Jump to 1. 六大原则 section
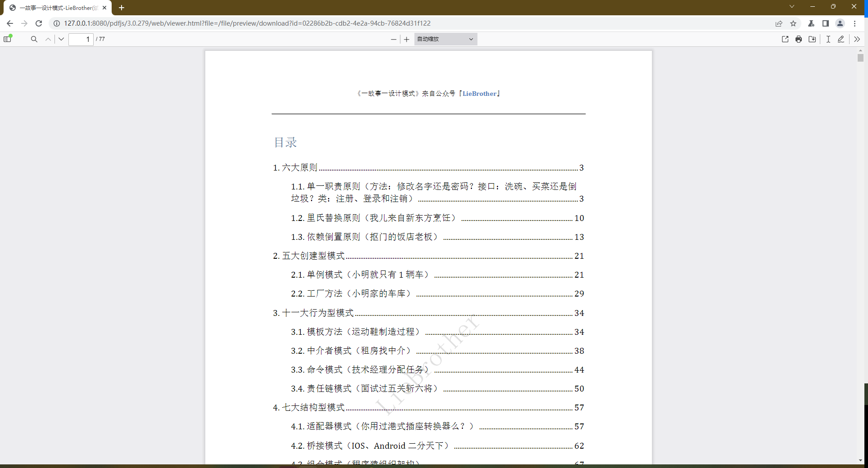The image size is (868, 468). pos(428,167)
